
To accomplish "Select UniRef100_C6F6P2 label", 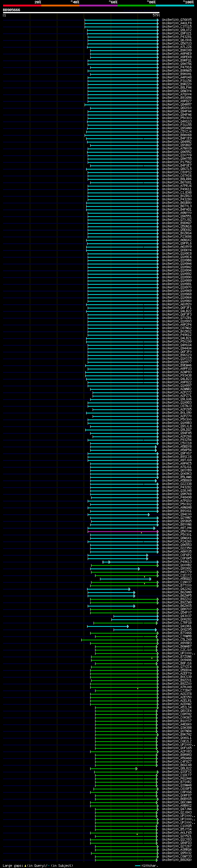I will pyautogui.click(x=177, y=555).
